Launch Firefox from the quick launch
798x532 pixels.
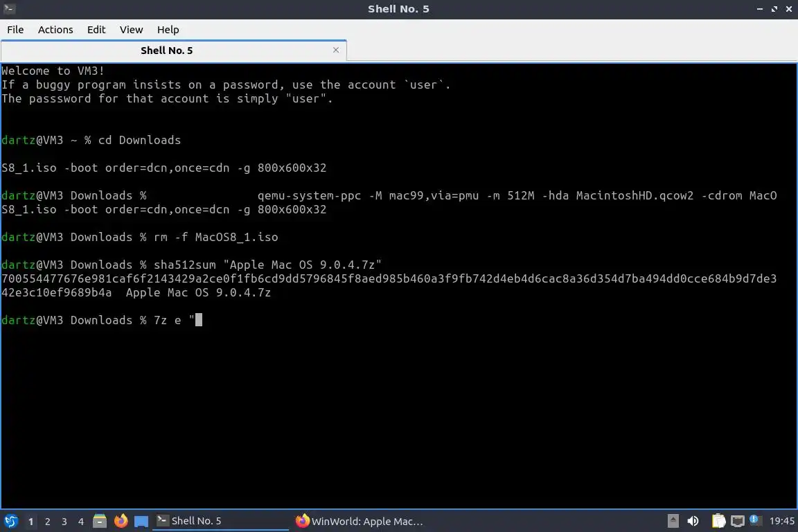pos(121,521)
